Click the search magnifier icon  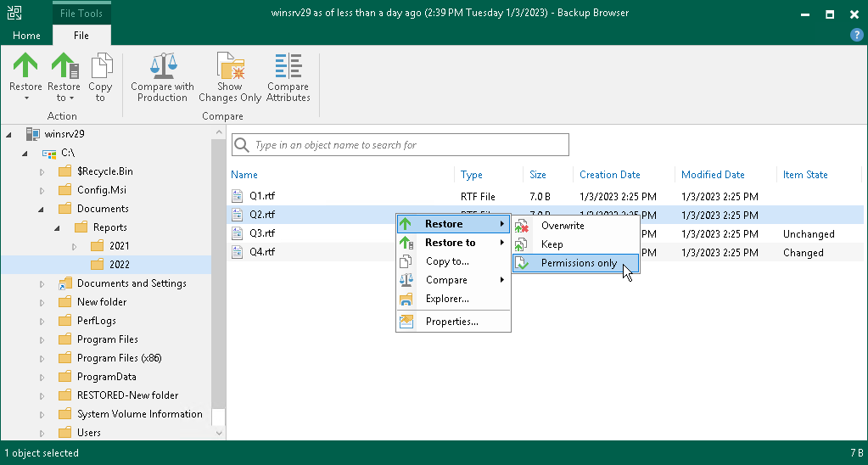(241, 145)
